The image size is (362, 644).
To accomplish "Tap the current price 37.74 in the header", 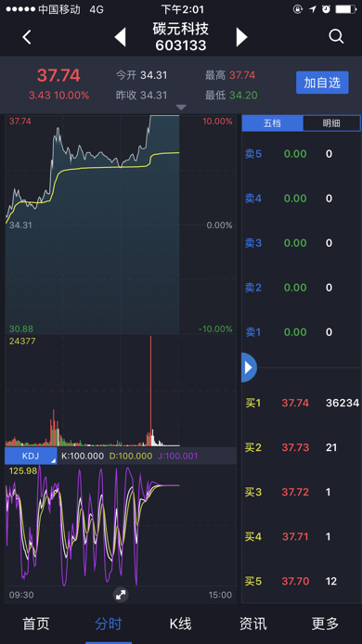I will (x=58, y=75).
